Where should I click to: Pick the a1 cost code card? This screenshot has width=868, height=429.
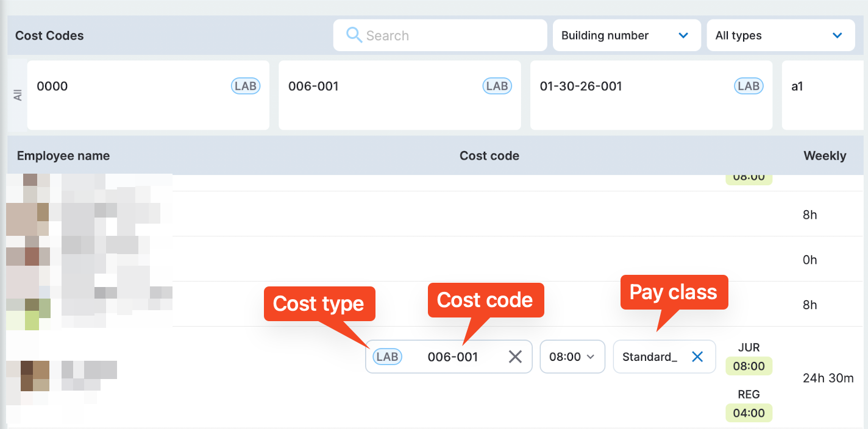tap(825, 95)
